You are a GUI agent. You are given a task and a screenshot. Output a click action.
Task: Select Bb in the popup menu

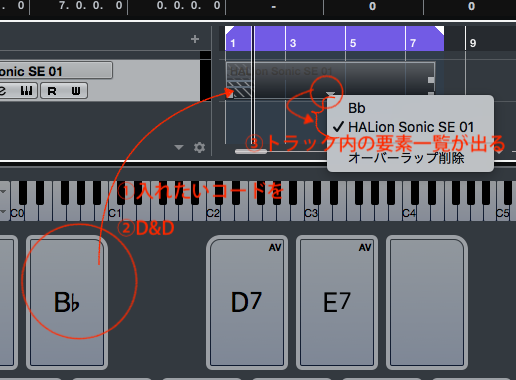coord(357,108)
